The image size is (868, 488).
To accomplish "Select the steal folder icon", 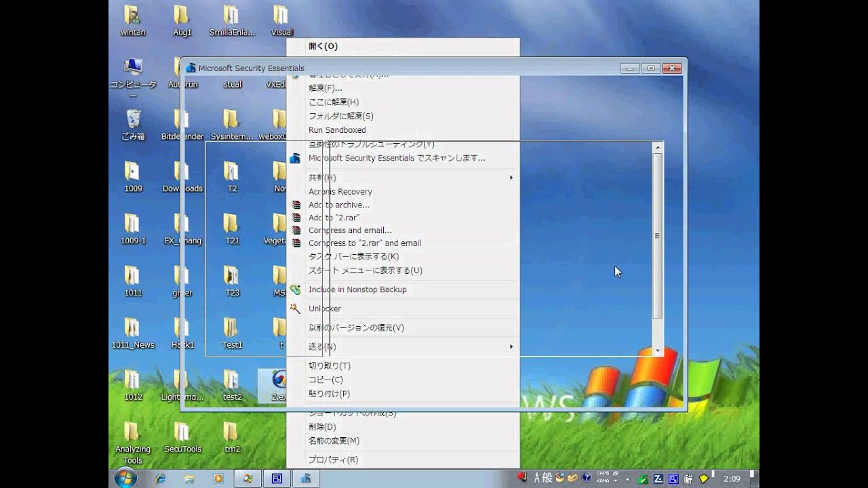I will click(x=232, y=85).
